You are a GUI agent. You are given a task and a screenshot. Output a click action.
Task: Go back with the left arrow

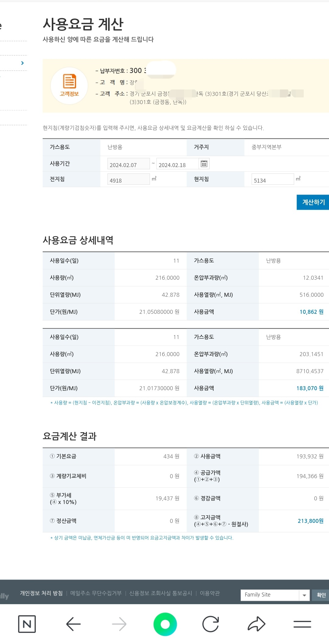[x=73, y=624]
